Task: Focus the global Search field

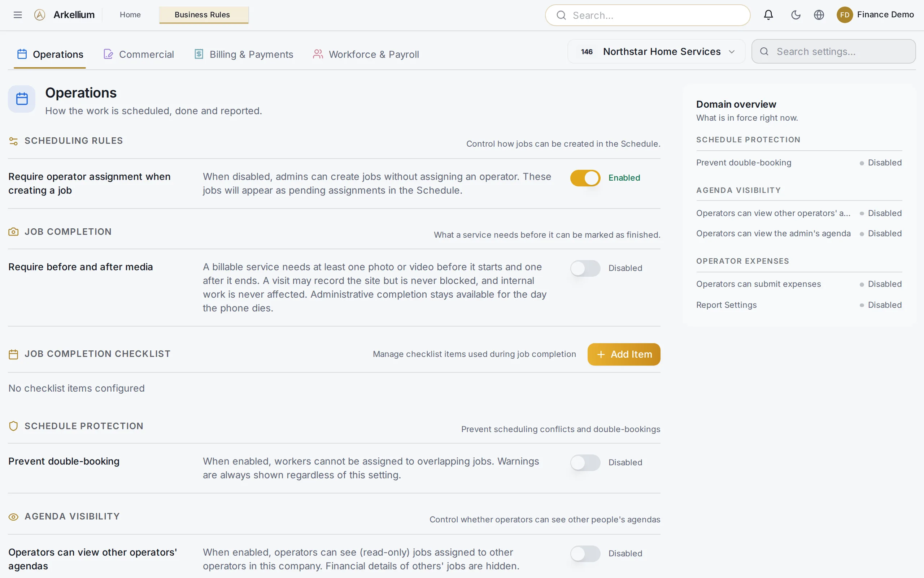Action: tap(648, 15)
